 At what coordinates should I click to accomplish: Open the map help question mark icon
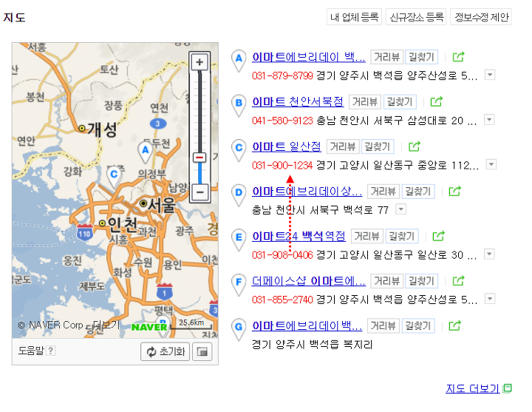click(50, 351)
